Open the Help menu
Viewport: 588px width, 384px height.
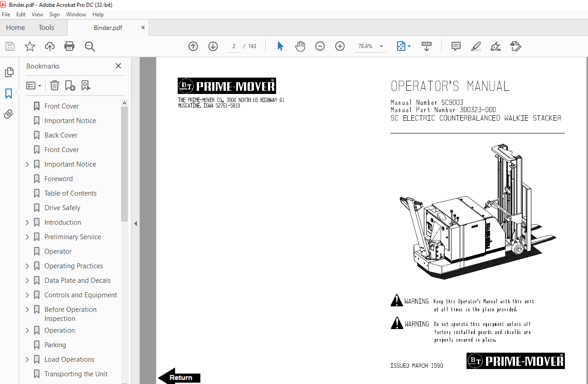coord(98,15)
